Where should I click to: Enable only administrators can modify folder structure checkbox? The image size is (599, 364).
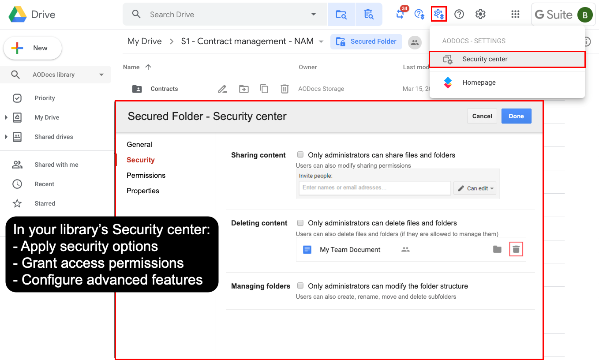tap(300, 286)
